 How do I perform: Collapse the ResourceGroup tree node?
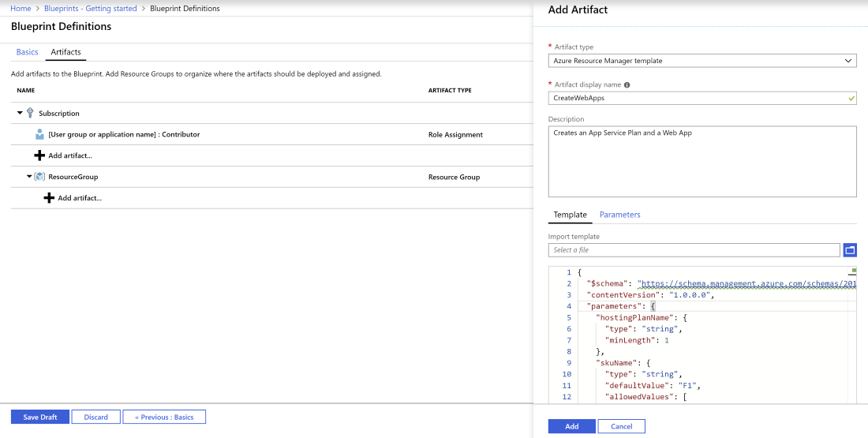coord(29,177)
